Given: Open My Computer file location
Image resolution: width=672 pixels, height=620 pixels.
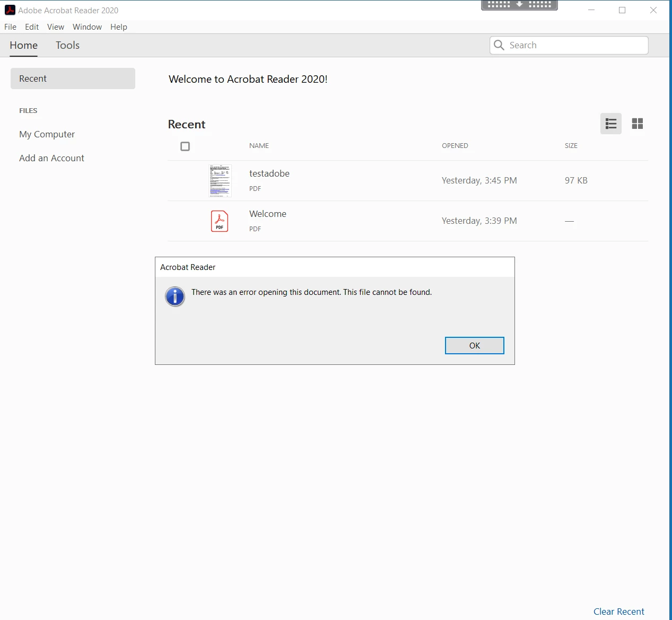Looking at the screenshot, I should pos(47,134).
